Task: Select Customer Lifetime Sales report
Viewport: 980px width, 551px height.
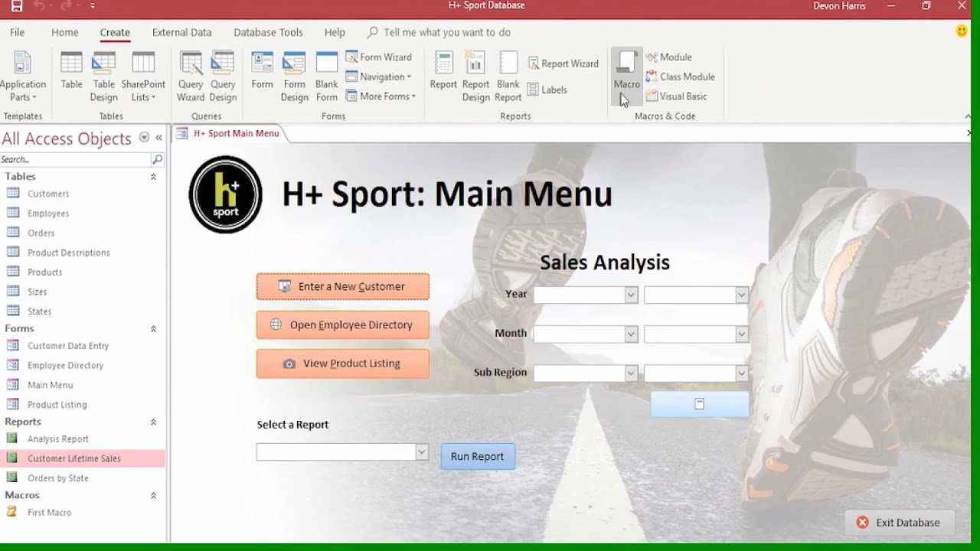Action: coord(74,458)
